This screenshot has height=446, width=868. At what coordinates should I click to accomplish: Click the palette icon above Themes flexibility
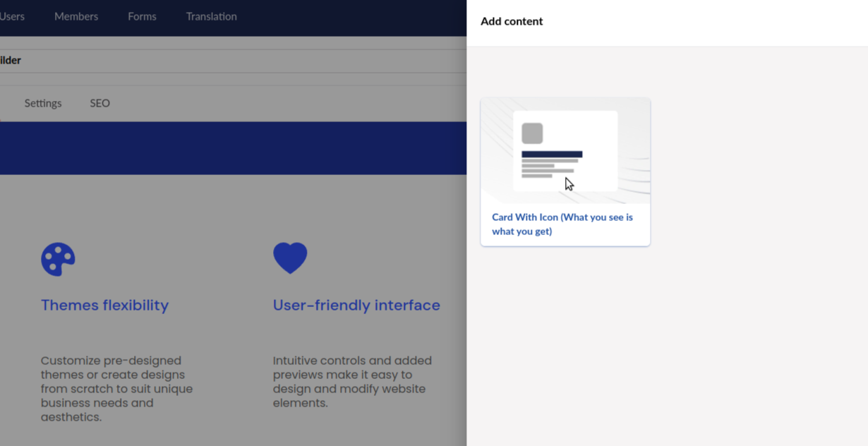click(x=58, y=259)
